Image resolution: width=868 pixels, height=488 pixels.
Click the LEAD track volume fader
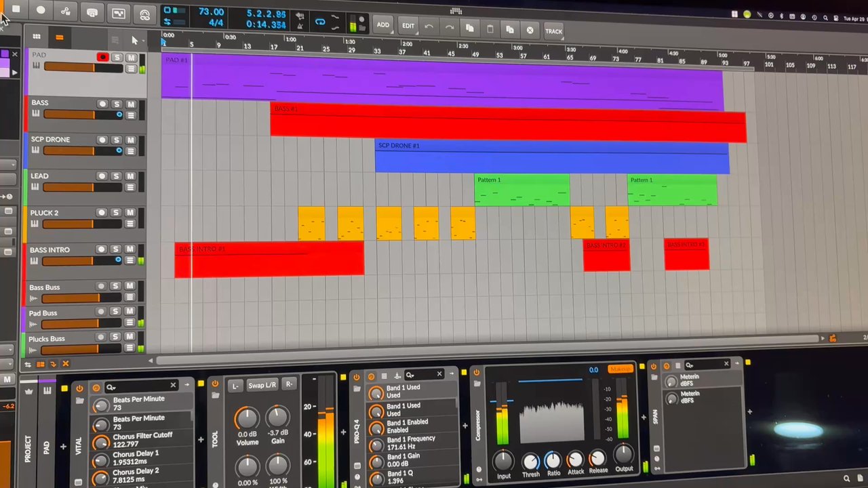[83, 187]
